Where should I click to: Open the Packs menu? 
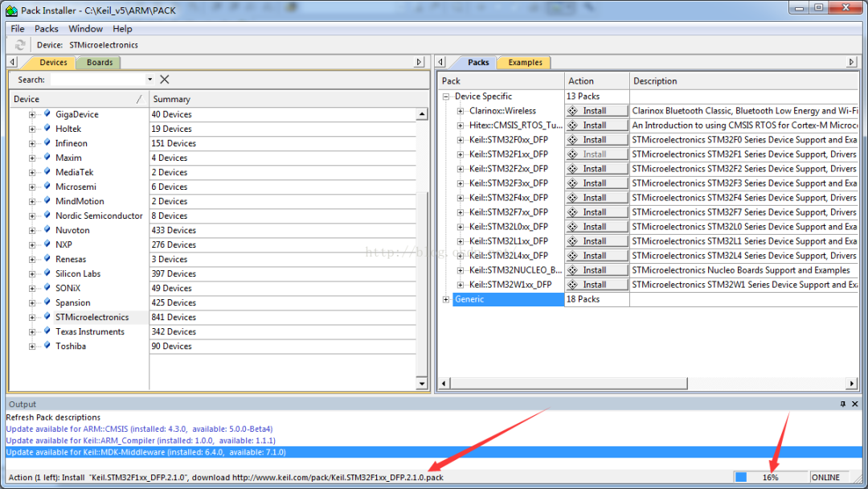[47, 29]
